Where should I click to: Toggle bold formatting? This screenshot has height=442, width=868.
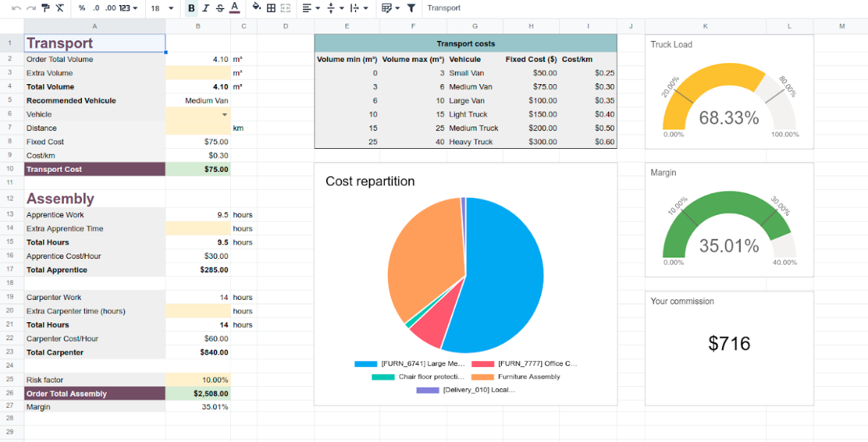point(190,8)
